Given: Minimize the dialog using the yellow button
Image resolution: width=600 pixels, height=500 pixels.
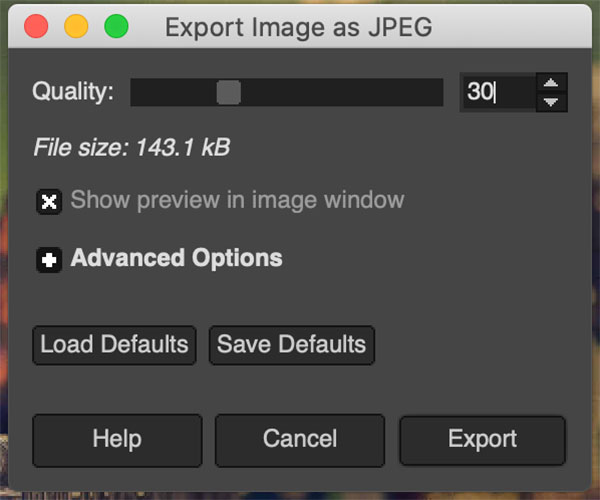Looking at the screenshot, I should coord(77,27).
